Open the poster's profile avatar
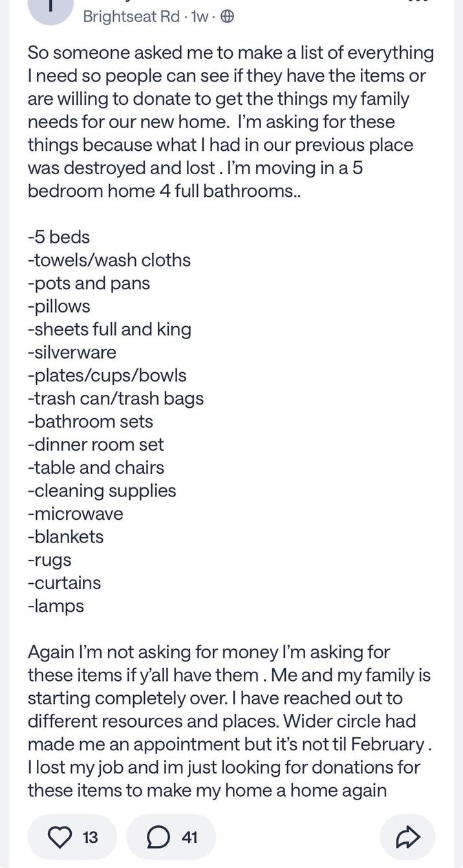The image size is (463, 868). [50, 9]
